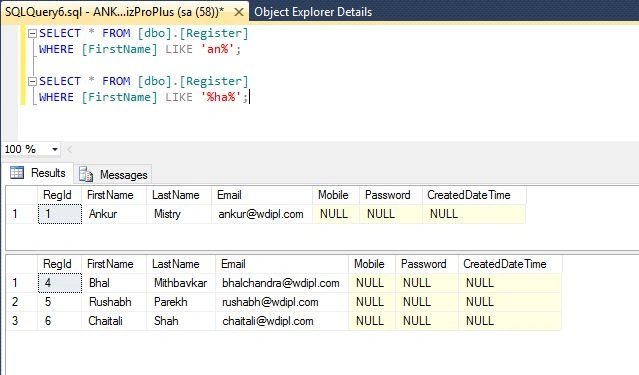Select LastName column header in second grid
This screenshot has width=639, height=375.
pos(181,264)
